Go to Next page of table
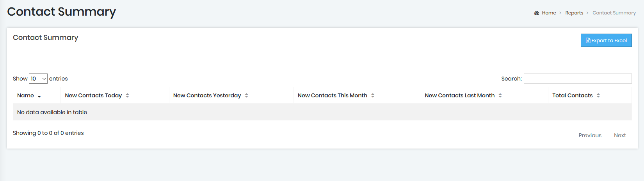 [x=620, y=135]
